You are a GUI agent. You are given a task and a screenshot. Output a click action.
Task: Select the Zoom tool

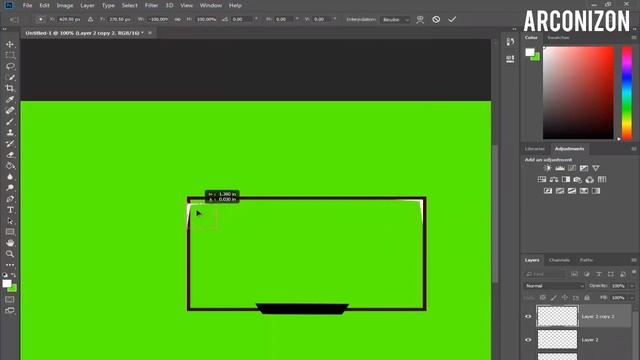[10, 254]
